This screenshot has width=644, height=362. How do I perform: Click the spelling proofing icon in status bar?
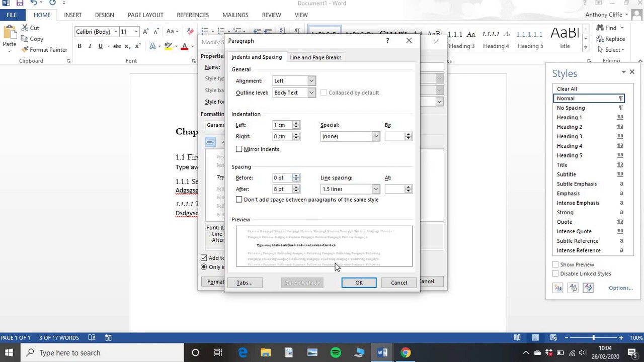point(92,337)
